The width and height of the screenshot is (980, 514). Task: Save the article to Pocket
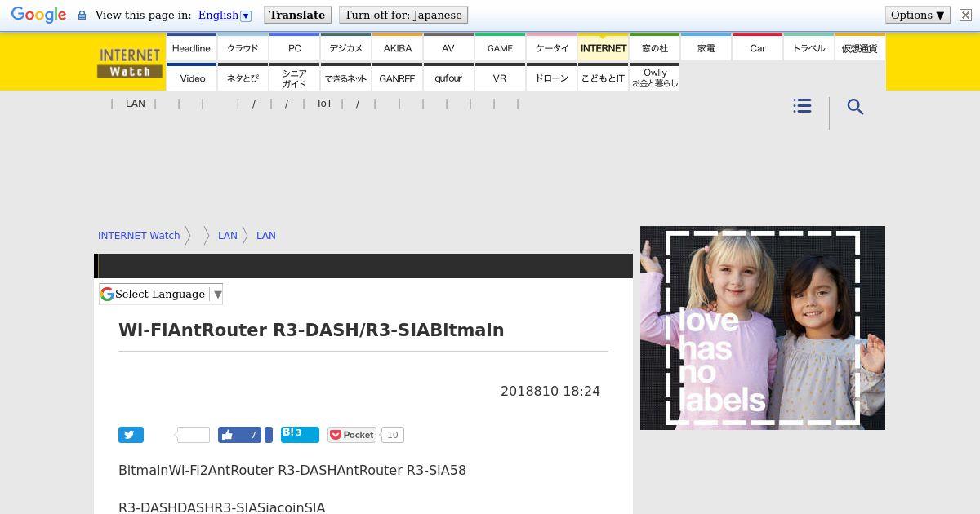pos(352,435)
